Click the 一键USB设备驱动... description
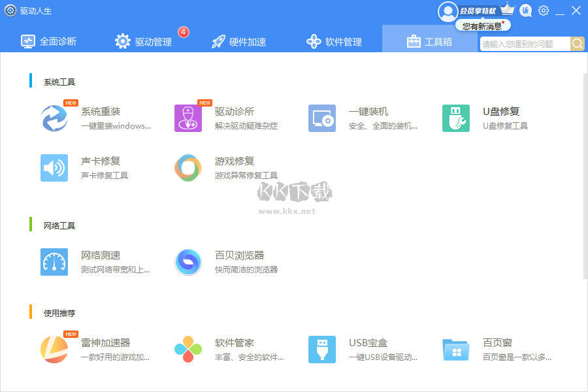 383,357
